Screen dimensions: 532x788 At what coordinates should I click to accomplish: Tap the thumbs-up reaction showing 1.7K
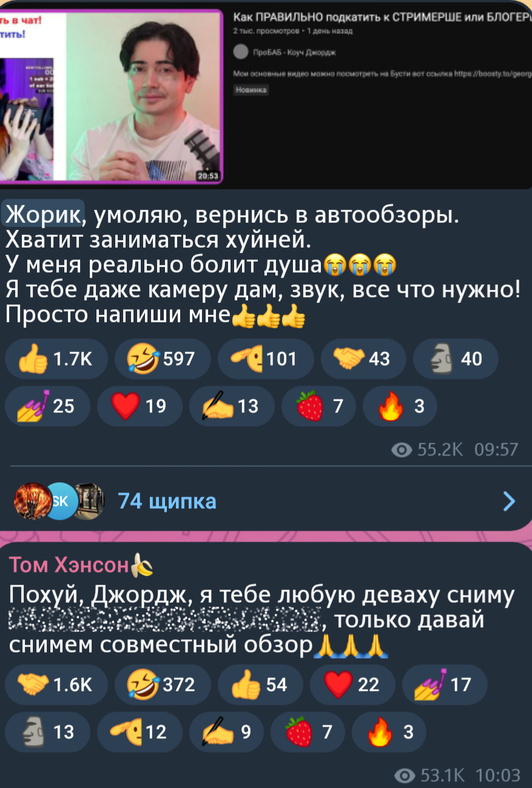pyautogui.click(x=56, y=359)
